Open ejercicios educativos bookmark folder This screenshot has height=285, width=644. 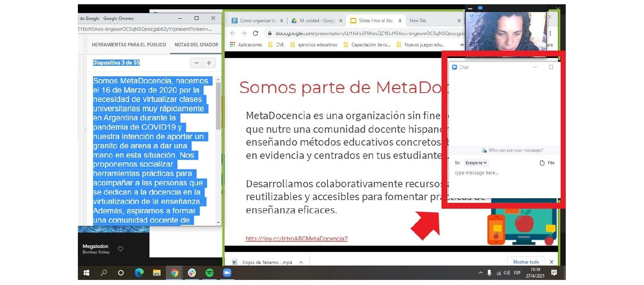[314, 45]
